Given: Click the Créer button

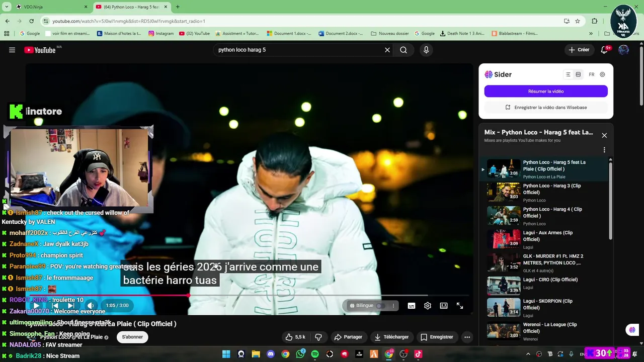Looking at the screenshot, I should coord(579,50).
